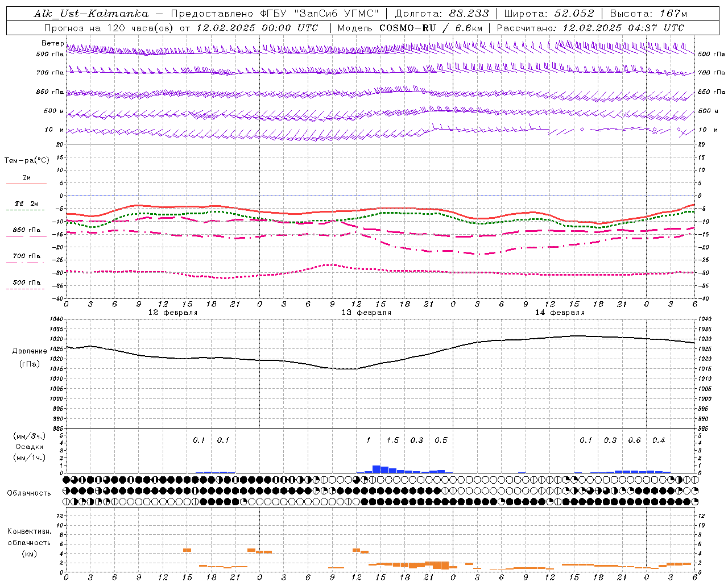The width and height of the screenshot is (728, 582).
Task: Click the 0.4 precipitation amount value
Action: tap(659, 440)
